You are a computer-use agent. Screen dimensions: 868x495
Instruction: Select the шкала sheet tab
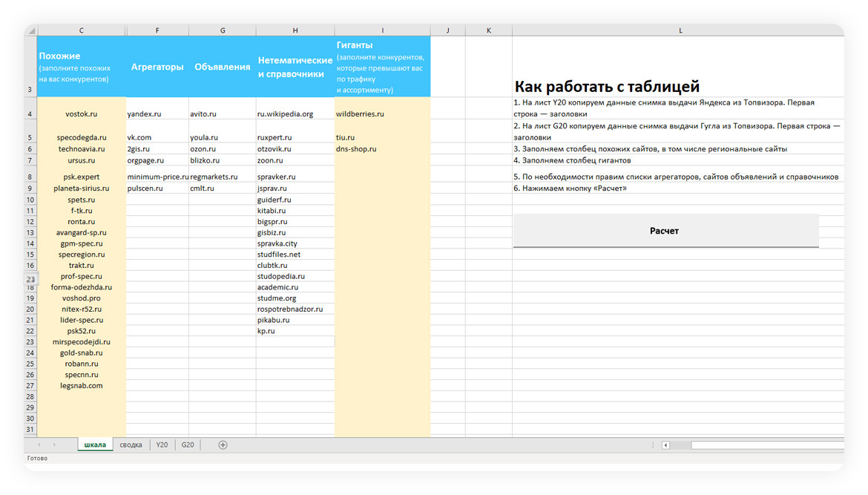(x=95, y=445)
